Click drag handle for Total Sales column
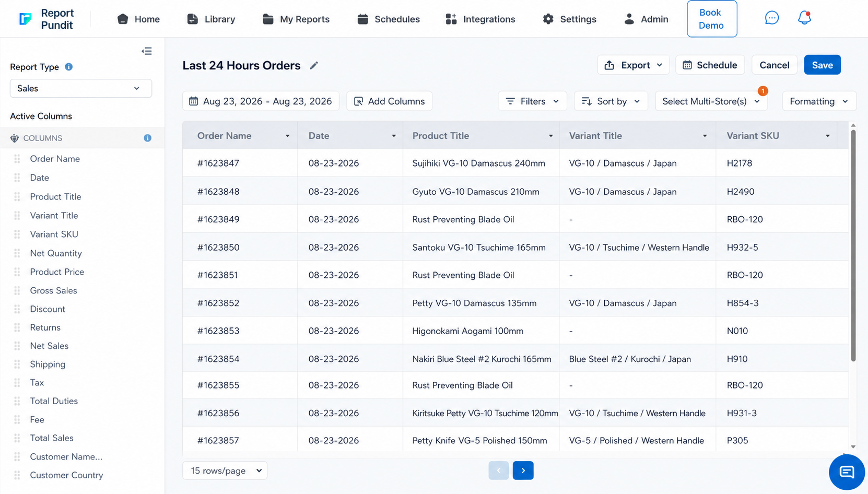868x494 pixels. tap(17, 438)
